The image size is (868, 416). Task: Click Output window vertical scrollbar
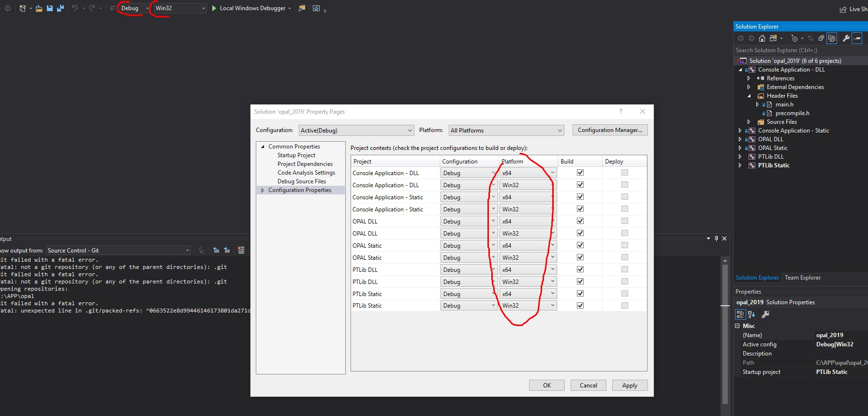725,334
